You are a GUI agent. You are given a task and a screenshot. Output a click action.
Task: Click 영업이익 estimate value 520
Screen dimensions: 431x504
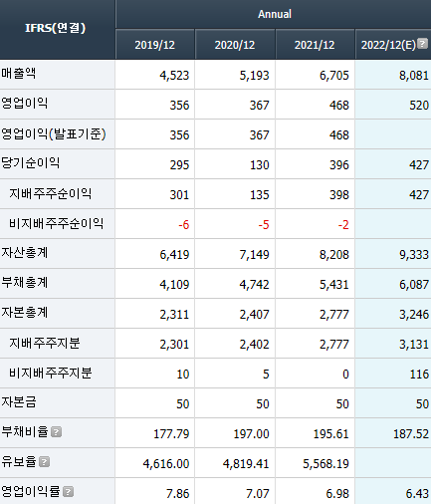point(419,106)
